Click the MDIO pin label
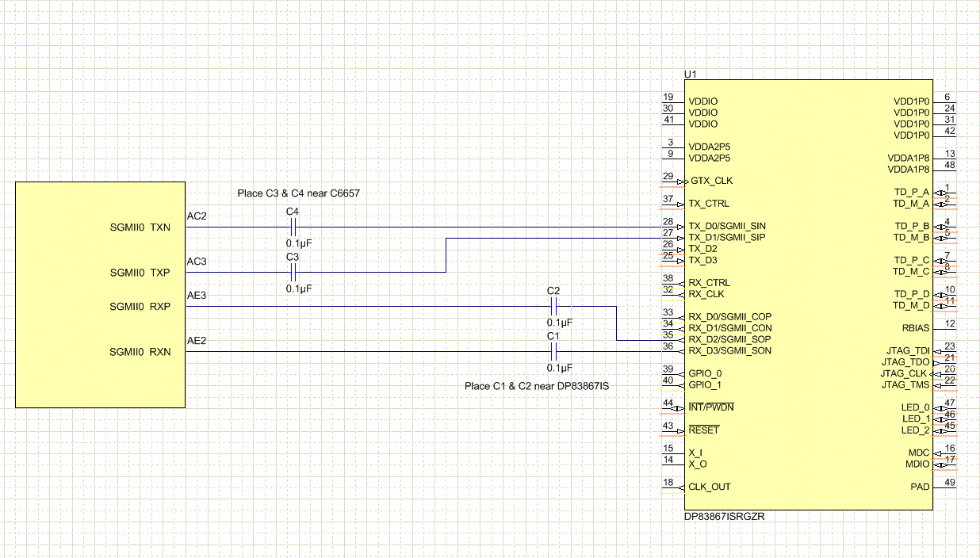 (x=917, y=464)
